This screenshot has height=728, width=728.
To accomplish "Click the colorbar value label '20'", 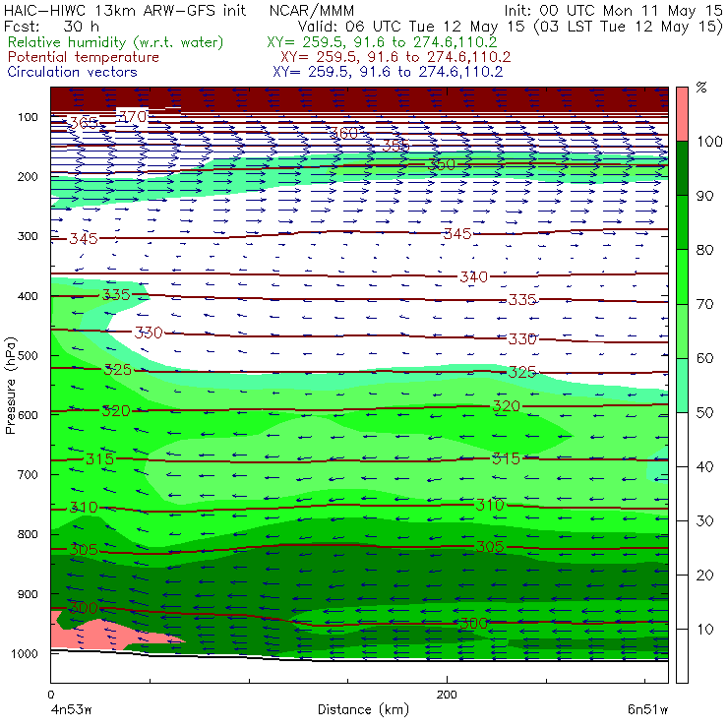I will 704,576.
